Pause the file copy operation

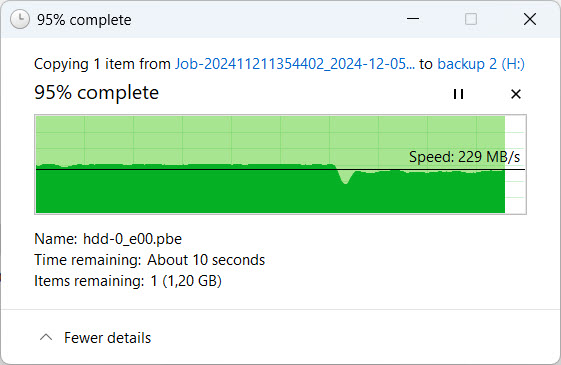[x=458, y=94]
